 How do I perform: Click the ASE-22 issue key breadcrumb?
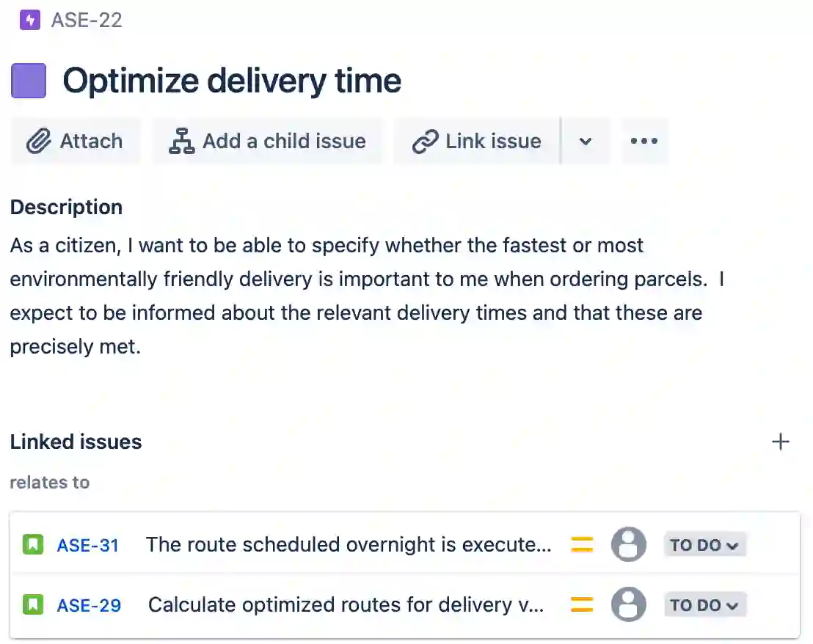(x=87, y=20)
